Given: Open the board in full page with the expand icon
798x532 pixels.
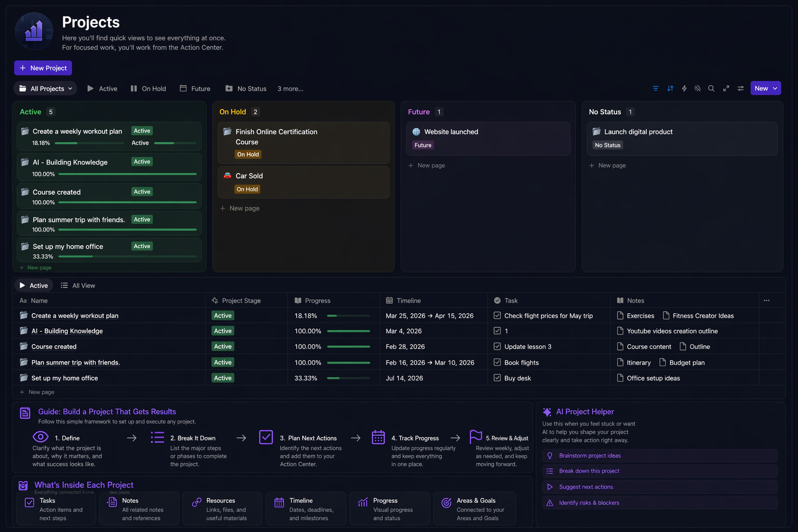Looking at the screenshot, I should point(726,88).
